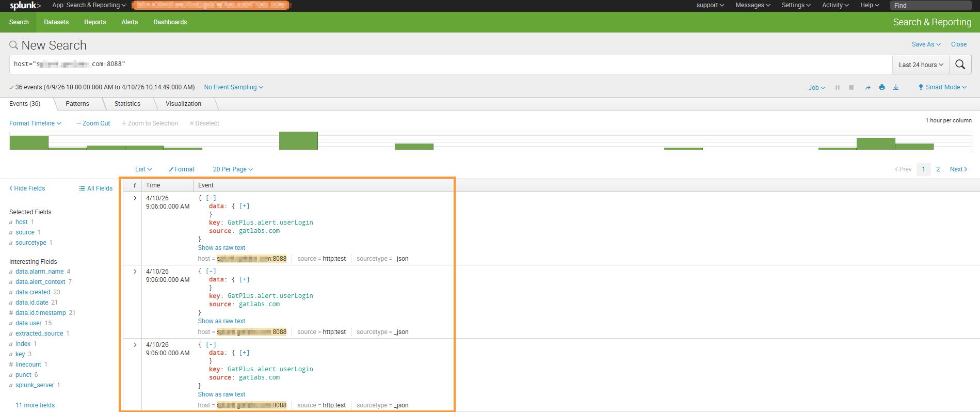
Task: Click the Close link
Action: click(x=959, y=44)
